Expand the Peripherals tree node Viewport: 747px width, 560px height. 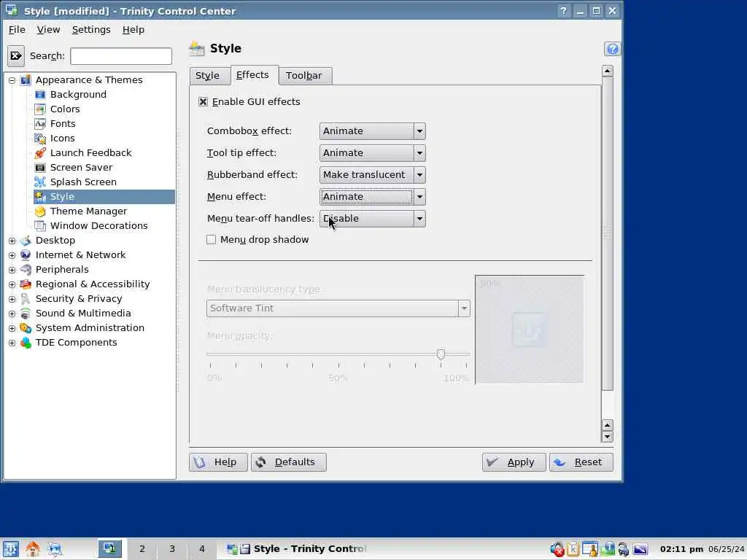click(x=12, y=270)
